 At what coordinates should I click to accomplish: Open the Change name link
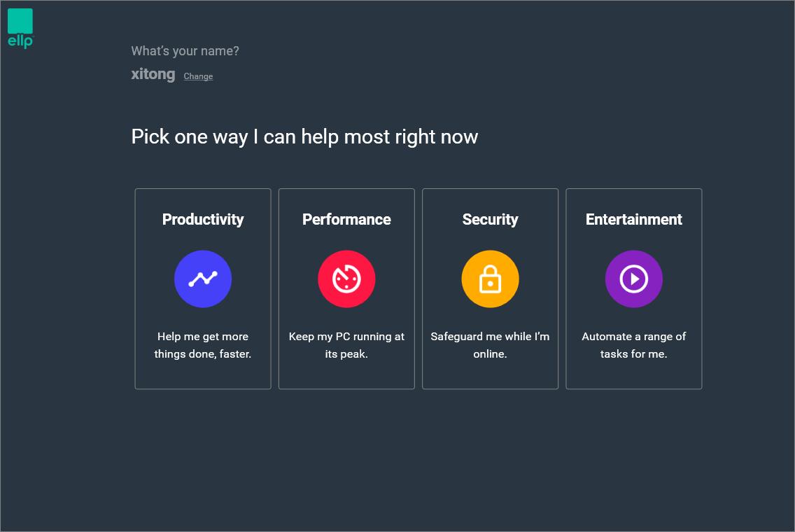(198, 76)
